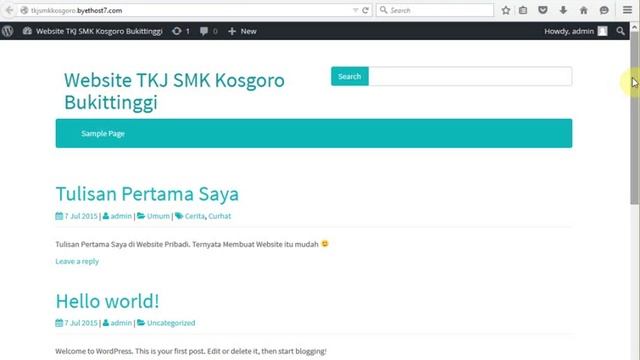Open WordPress logo menu in admin bar
This screenshot has width=640, height=360.
pyautogui.click(x=8, y=31)
